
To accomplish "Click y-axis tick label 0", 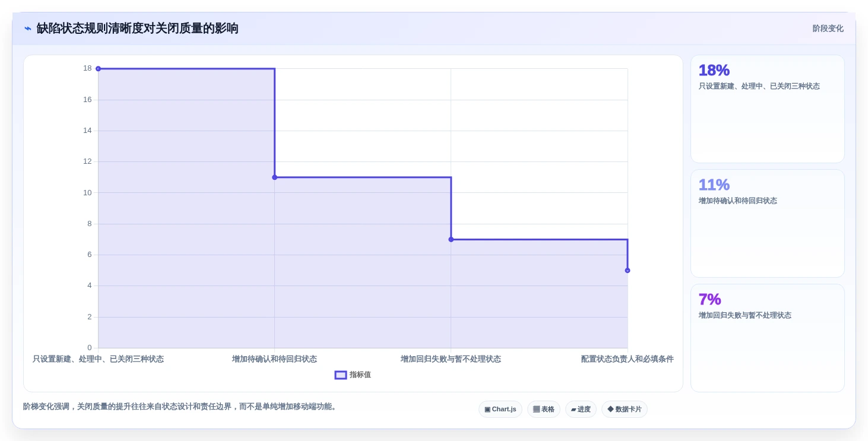I will [x=90, y=348].
